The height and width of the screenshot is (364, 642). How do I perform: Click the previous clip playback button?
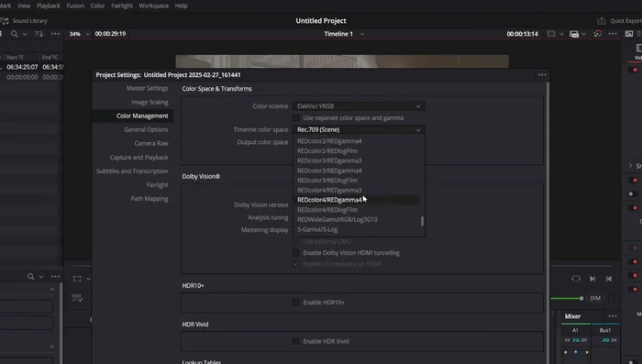[609, 279]
